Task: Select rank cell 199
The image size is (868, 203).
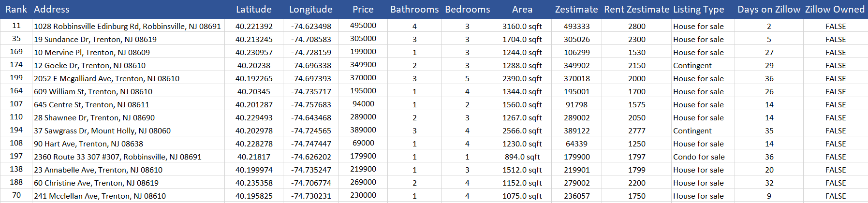Action: [16, 78]
